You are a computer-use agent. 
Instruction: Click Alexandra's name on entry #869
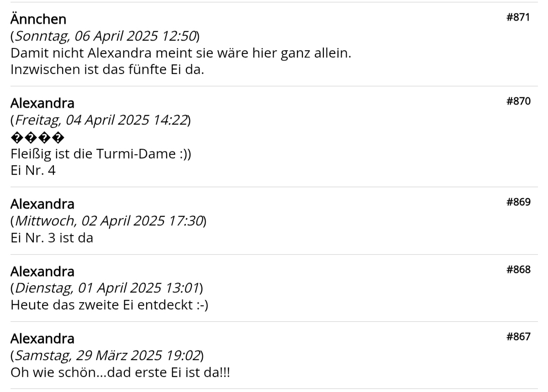(42, 204)
